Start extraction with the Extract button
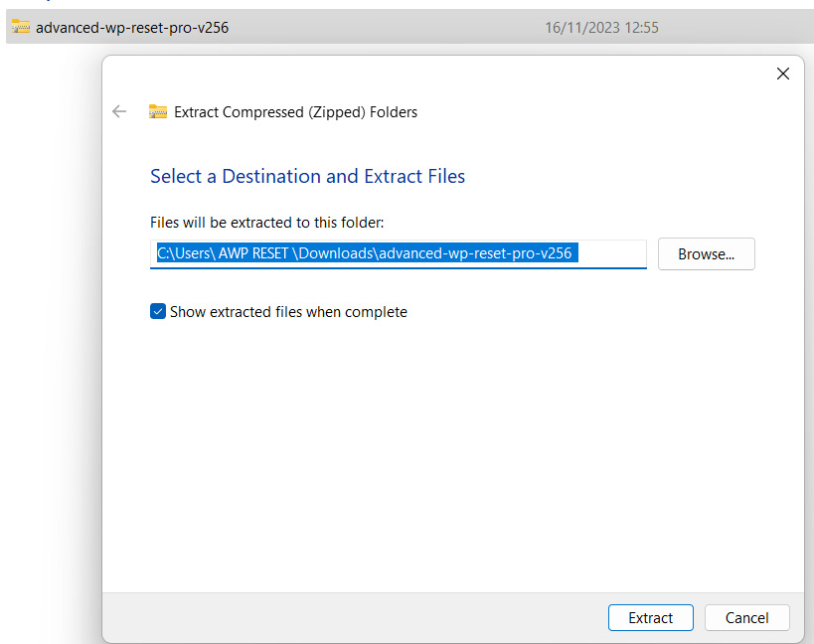814x644 pixels. pyautogui.click(x=650, y=617)
